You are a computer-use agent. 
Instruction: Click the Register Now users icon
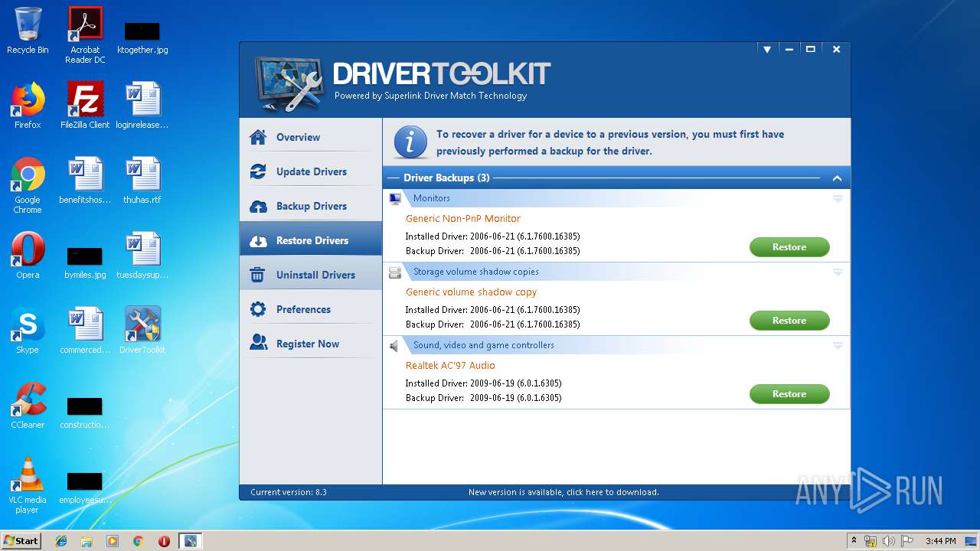coord(258,344)
